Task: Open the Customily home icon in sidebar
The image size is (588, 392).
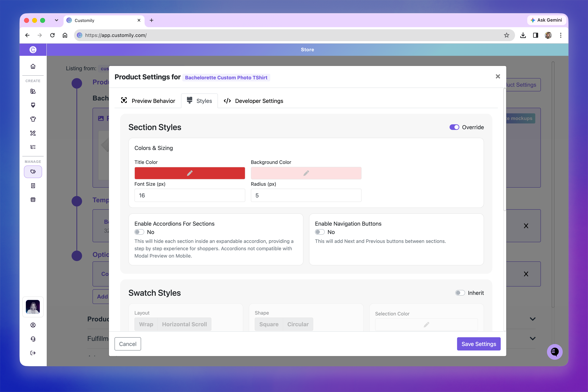Action: click(33, 66)
